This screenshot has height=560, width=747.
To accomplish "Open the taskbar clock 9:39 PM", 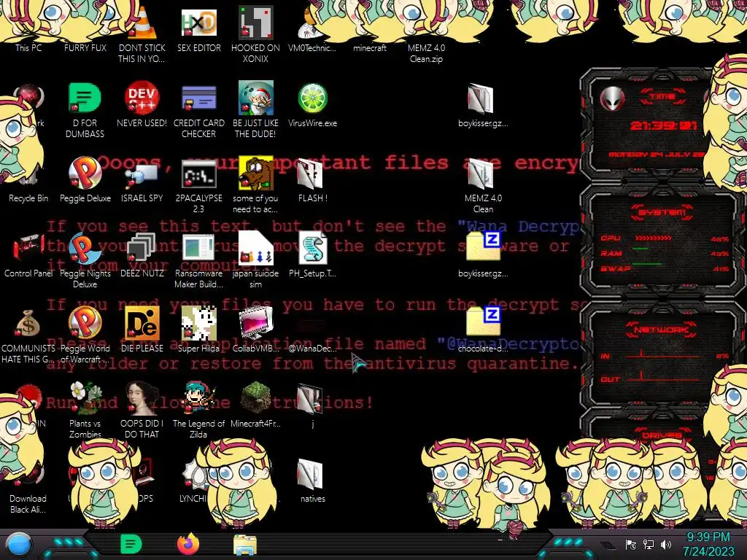I will (x=708, y=544).
